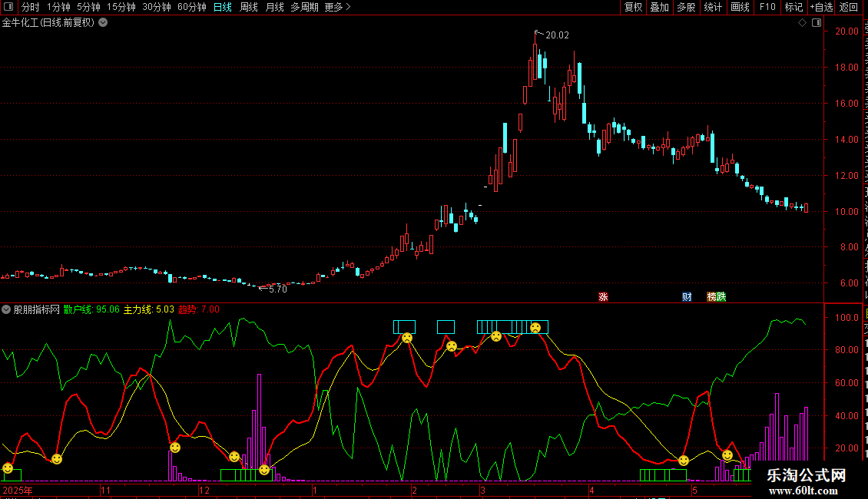The width and height of the screenshot is (868, 499).
Task: Click the 金牛化工(日线.前复权) title text
Action: click(x=48, y=23)
